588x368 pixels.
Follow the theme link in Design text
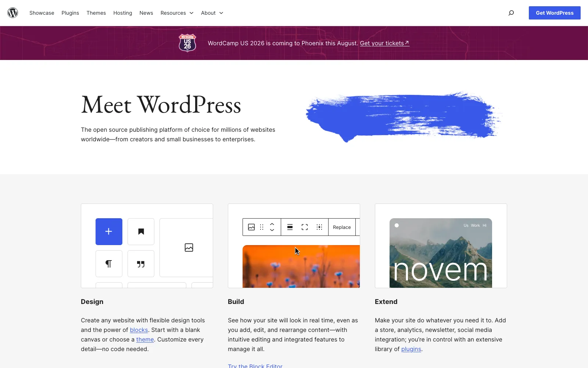(145, 339)
